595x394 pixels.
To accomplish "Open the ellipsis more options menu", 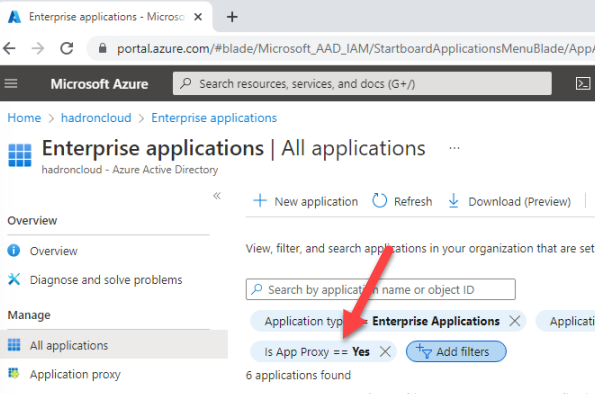I will click(x=454, y=148).
